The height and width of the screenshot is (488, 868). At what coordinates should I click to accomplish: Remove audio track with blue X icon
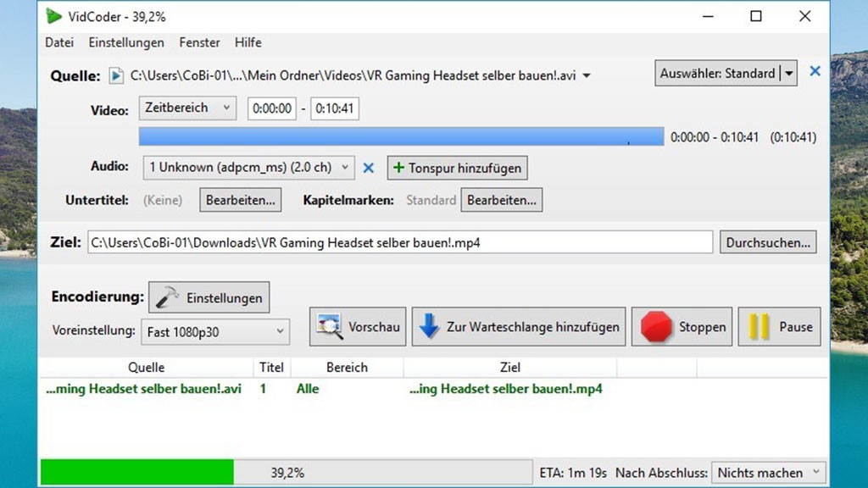[x=368, y=168]
